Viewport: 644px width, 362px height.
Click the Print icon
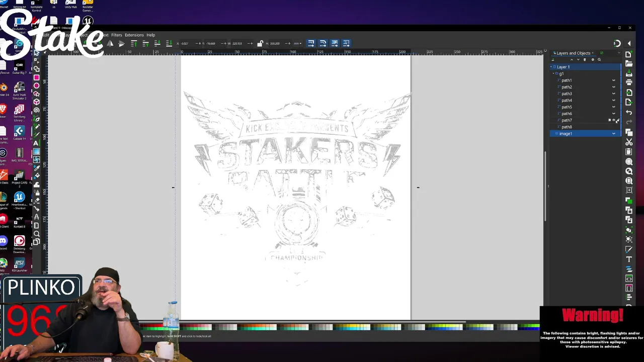coord(628,82)
